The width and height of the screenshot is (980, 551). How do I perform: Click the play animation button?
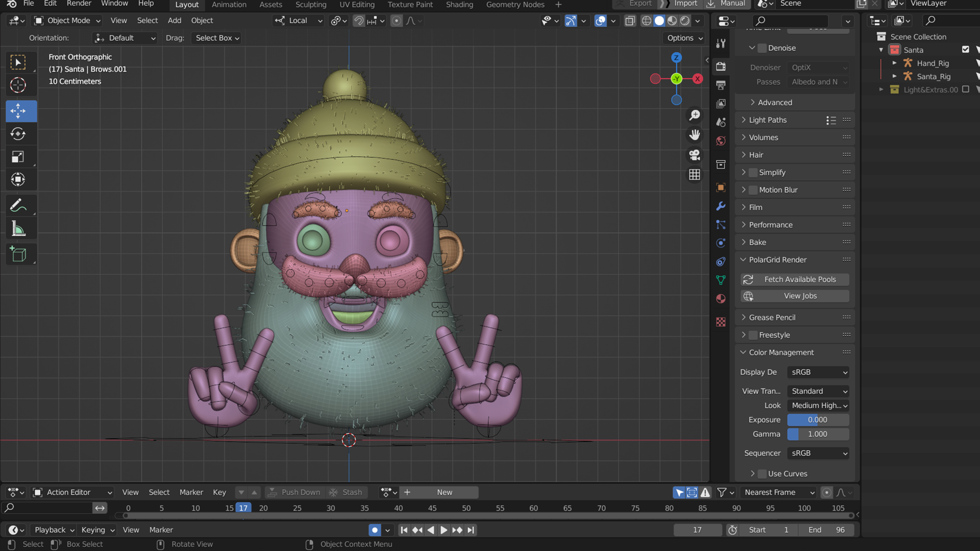click(x=444, y=530)
